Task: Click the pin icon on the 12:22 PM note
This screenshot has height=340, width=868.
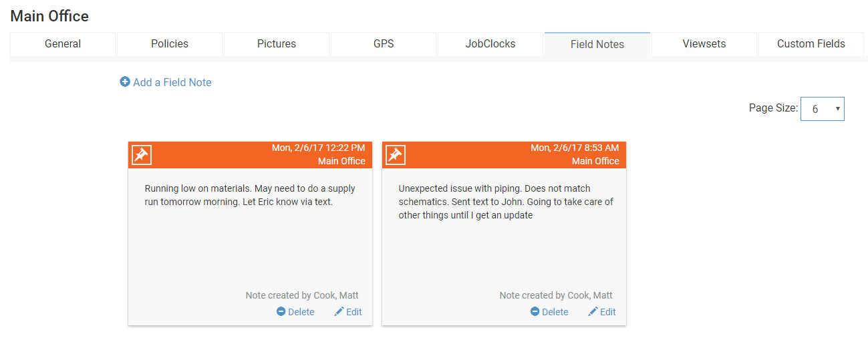Action: (x=141, y=155)
